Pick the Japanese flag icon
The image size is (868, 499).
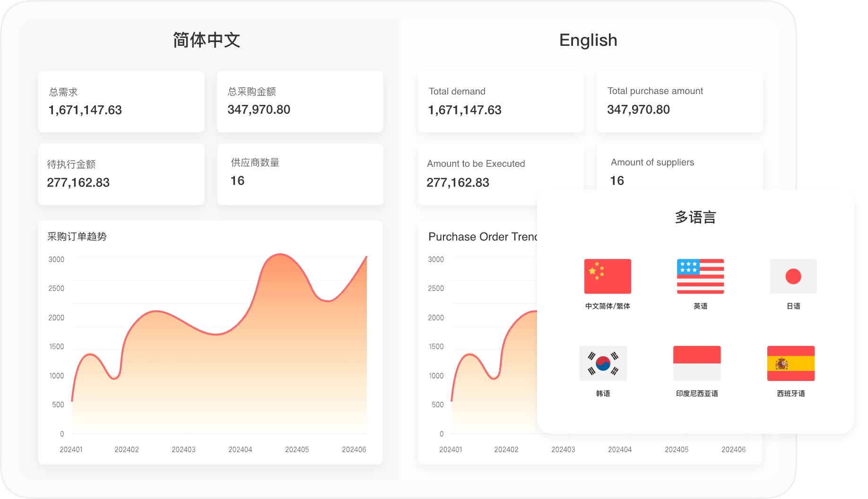[793, 276]
